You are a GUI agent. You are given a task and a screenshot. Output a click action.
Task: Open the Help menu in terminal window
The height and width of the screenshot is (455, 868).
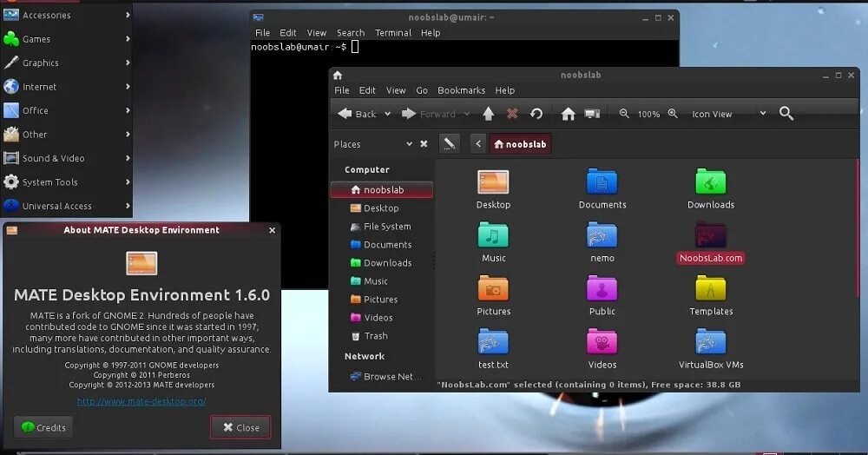(431, 33)
